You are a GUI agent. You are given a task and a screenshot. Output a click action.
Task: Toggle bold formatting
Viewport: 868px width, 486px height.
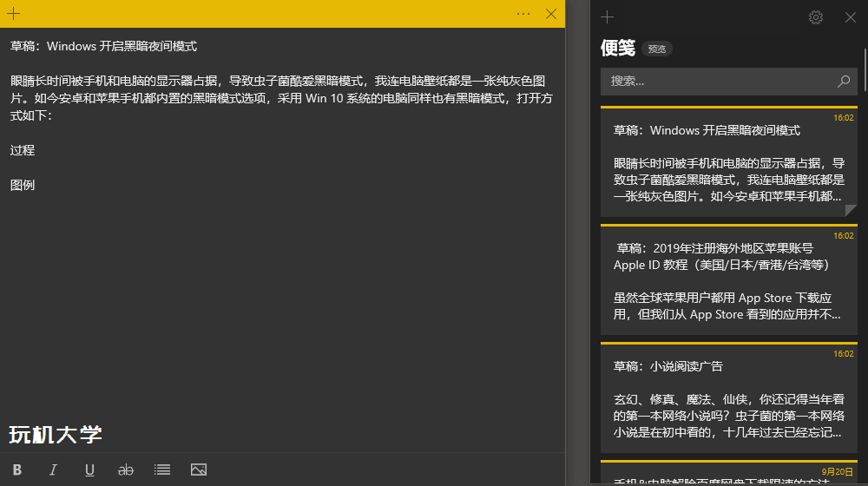pyautogui.click(x=17, y=470)
